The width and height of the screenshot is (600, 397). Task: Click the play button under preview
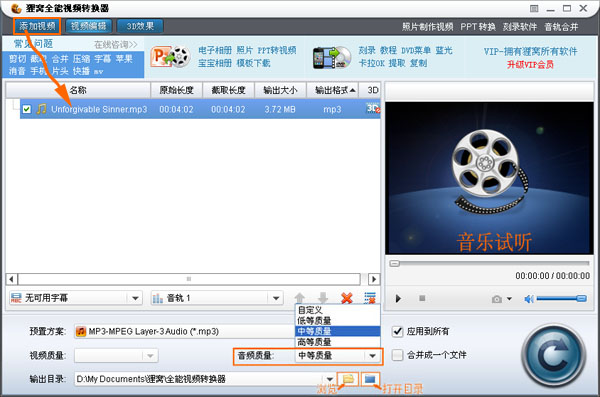click(398, 298)
